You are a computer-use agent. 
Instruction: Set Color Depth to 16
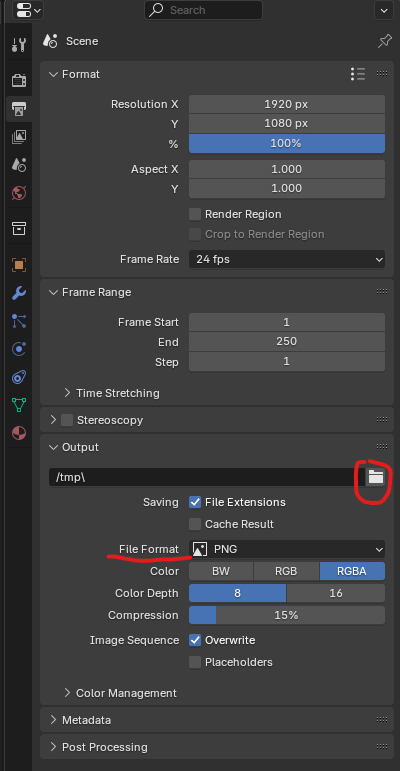tap(336, 593)
